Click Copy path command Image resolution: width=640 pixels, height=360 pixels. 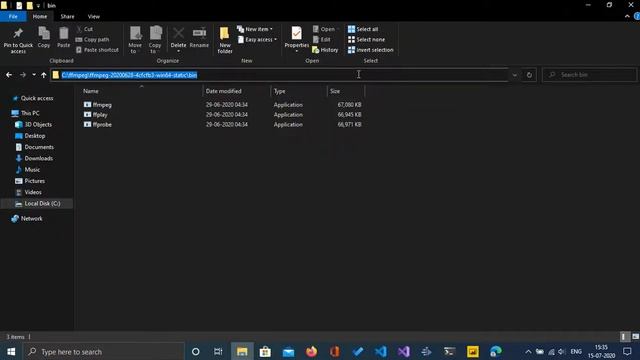pyautogui.click(x=92, y=40)
